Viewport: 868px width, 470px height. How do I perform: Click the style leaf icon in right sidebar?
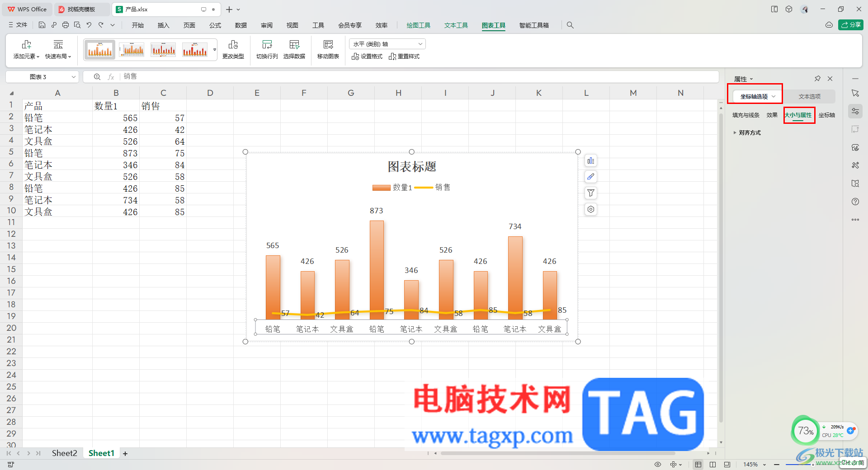[x=855, y=147]
